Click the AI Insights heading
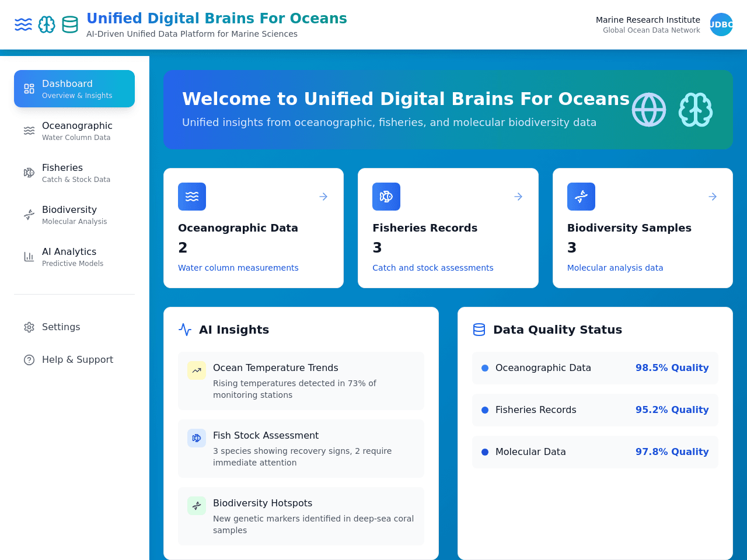747x560 pixels. (x=234, y=330)
